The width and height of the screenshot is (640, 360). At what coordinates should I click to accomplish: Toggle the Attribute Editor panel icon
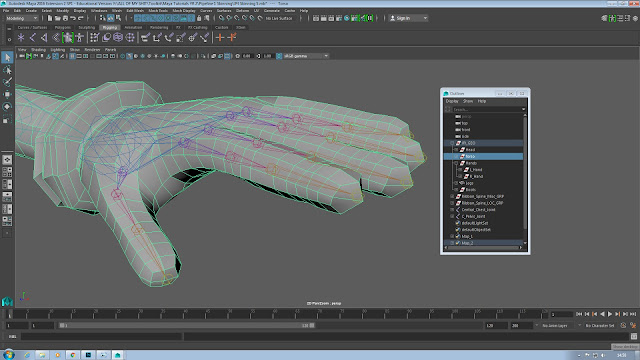tap(620, 18)
